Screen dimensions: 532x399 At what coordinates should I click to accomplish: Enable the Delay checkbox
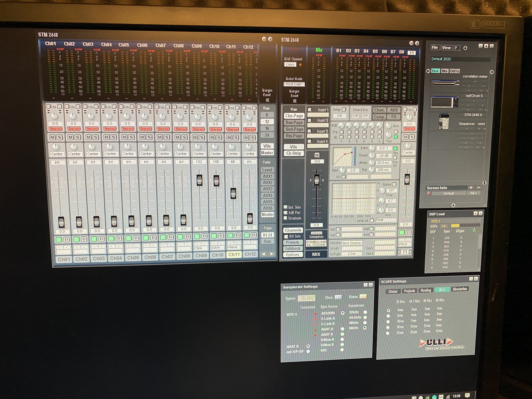[344, 109]
